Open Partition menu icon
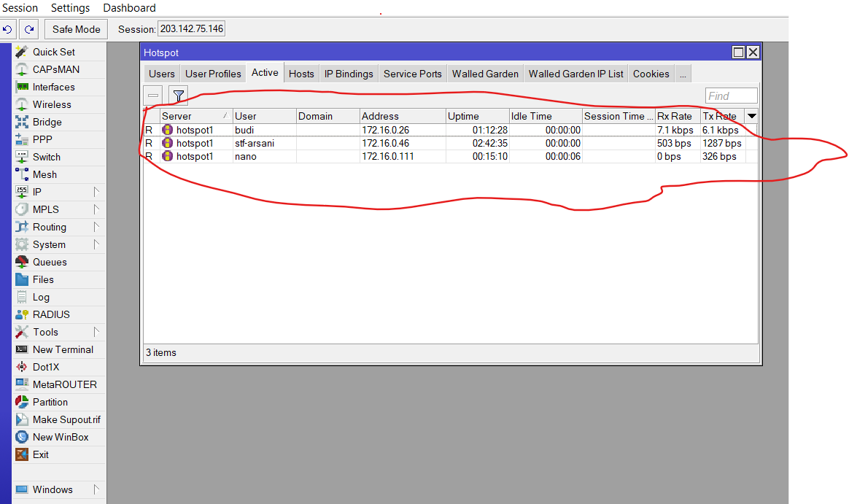The width and height of the screenshot is (849, 504). pyautogui.click(x=22, y=402)
